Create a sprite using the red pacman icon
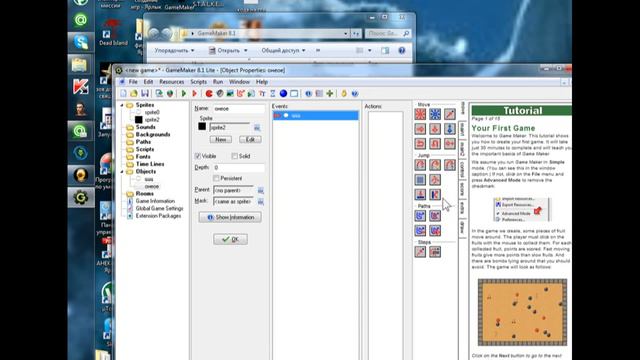The image size is (640, 360). (x=209, y=93)
